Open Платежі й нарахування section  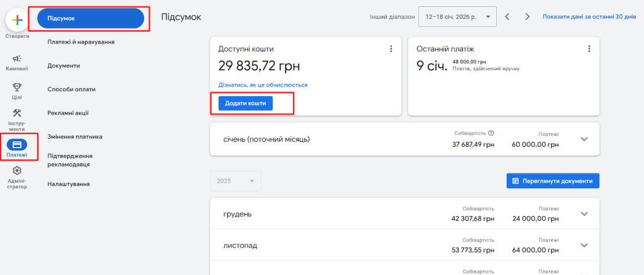[x=81, y=42]
